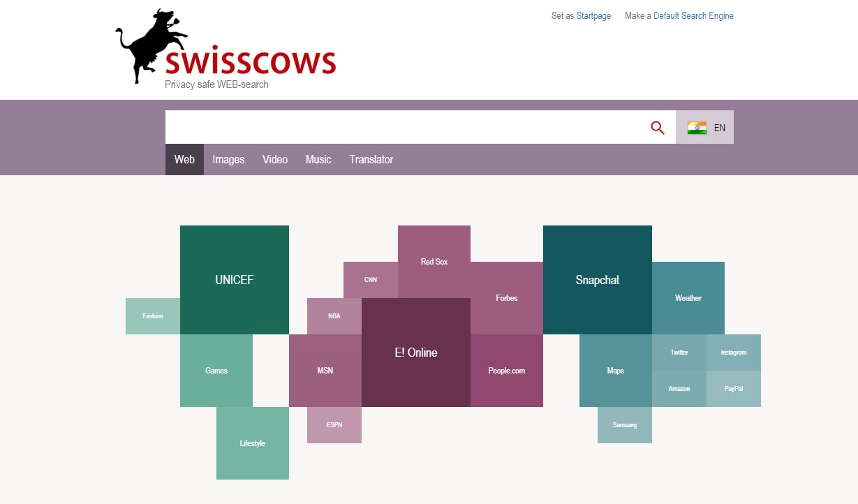Select the Red Sox tile
Screen dimensions: 858x504
tap(434, 262)
